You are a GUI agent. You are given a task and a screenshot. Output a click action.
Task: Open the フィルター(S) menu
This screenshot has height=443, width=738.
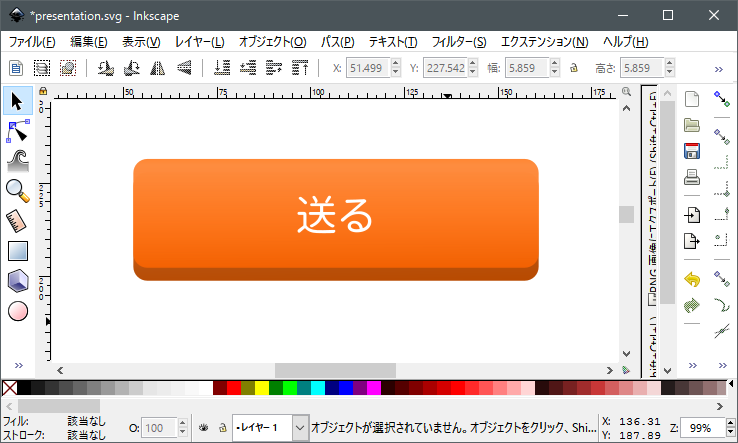pyautogui.click(x=459, y=42)
